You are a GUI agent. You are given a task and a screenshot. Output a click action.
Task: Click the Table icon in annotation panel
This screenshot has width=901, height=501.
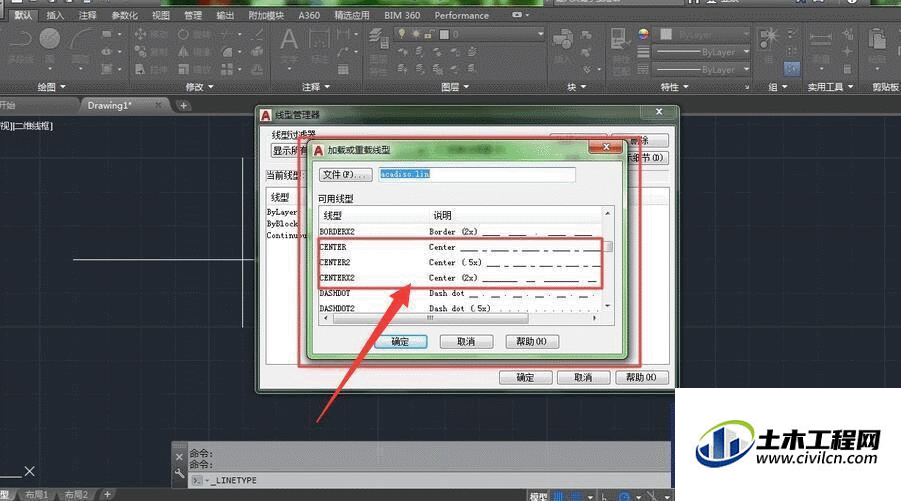343,70
